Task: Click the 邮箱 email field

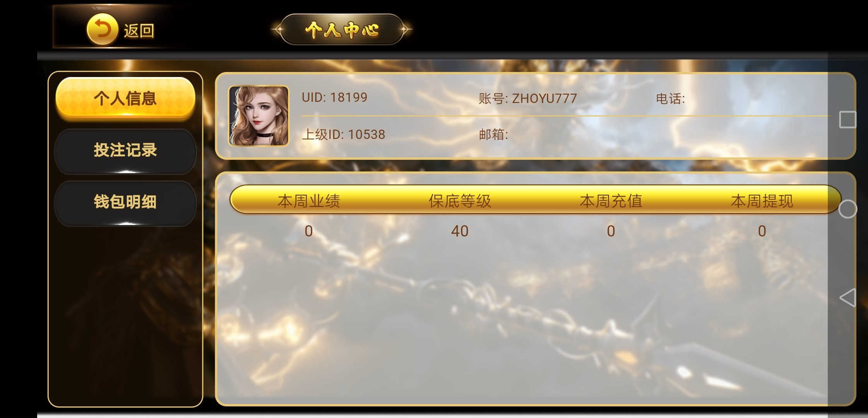Action: tap(493, 135)
